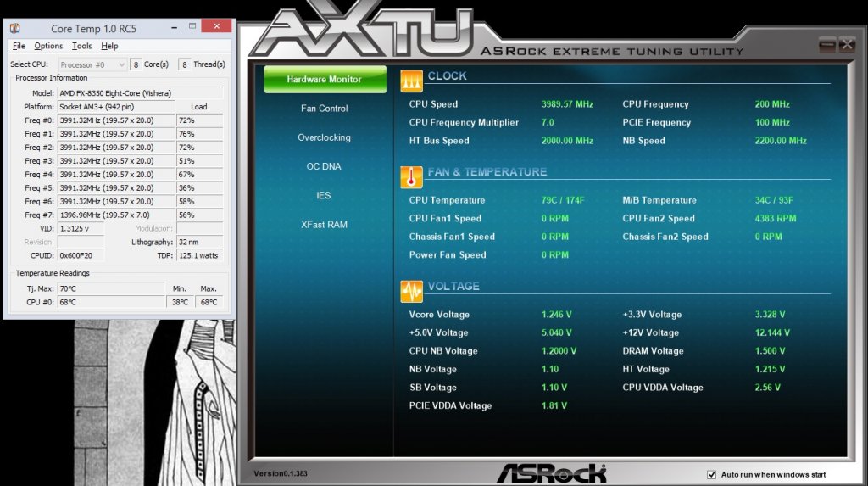This screenshot has width=868, height=486.
Task: Click the DRAM Voltage value 1.500 V
Action: click(770, 351)
